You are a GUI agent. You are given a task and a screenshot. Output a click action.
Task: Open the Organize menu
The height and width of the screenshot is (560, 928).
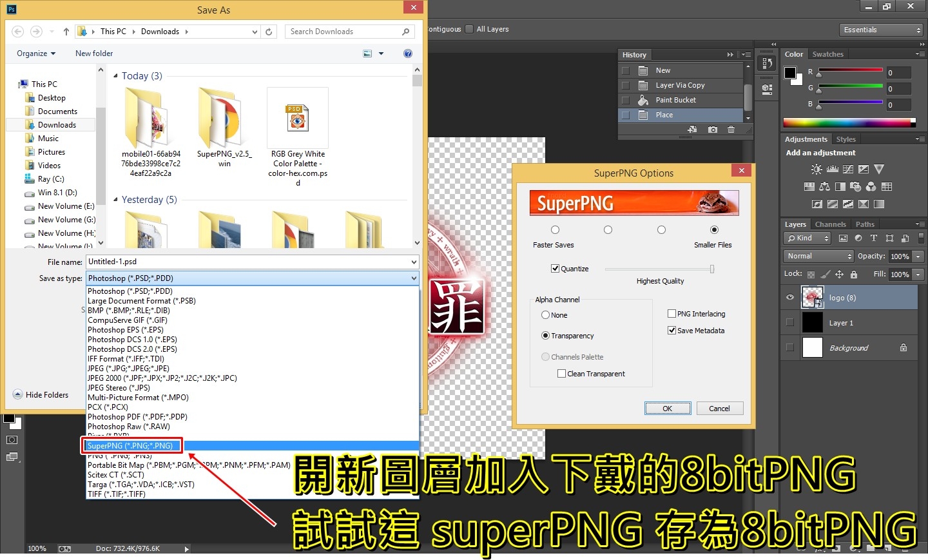(x=36, y=53)
